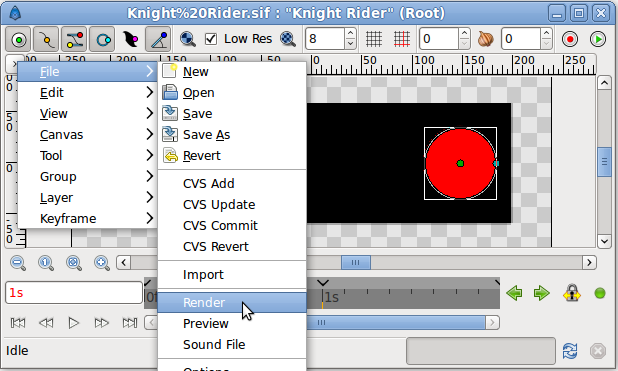Click the zoom out magnifier icon
This screenshot has width=618, height=371.
click(18, 263)
